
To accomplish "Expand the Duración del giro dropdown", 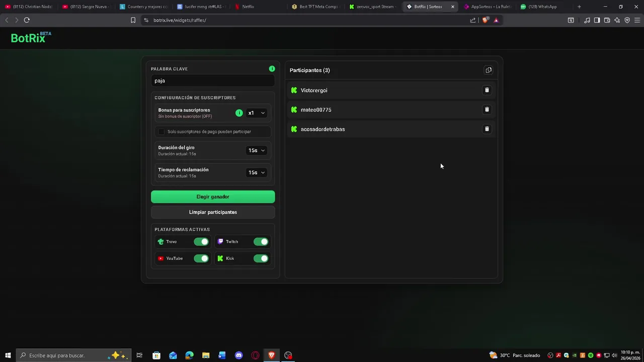I will (257, 150).
